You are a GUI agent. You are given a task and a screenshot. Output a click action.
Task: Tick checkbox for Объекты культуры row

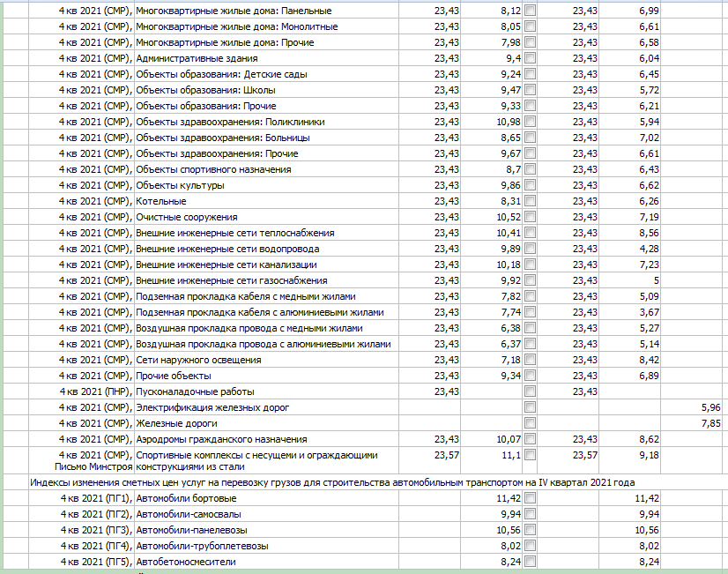(530, 185)
